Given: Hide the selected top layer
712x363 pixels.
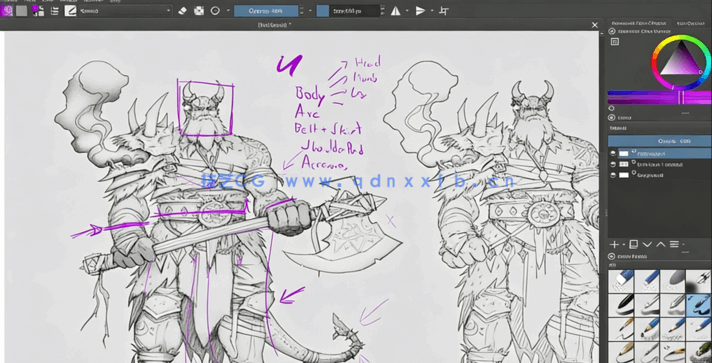Looking at the screenshot, I should tap(613, 154).
